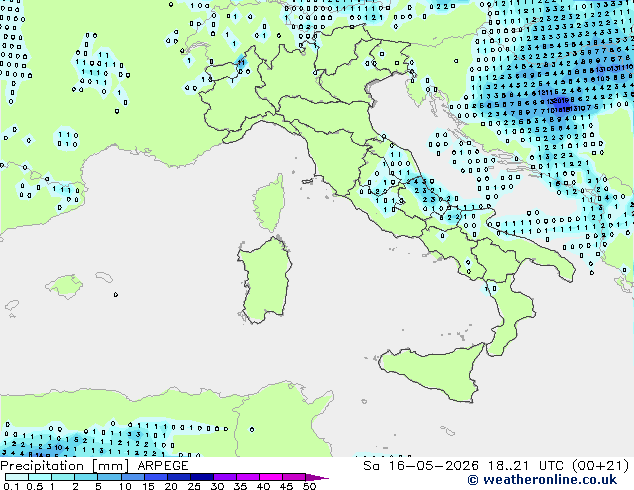Click the arrow tip above 50 mm
Screen dimensions: 634x490
[x=317, y=477]
